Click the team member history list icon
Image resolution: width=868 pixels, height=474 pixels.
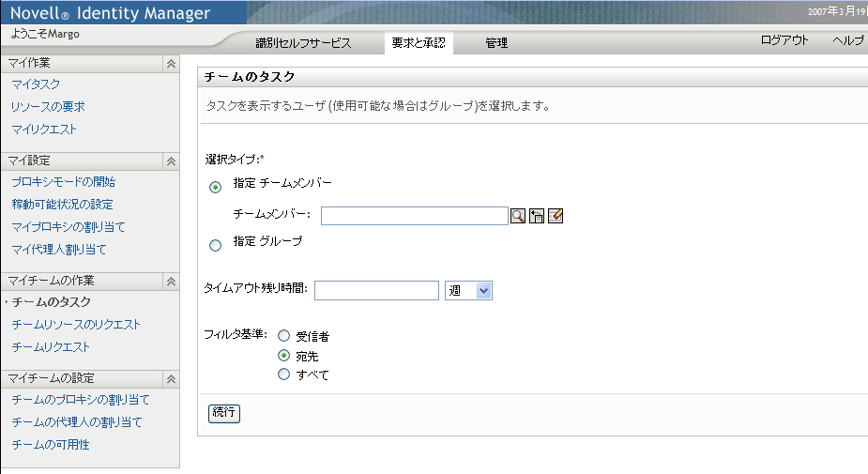click(537, 216)
